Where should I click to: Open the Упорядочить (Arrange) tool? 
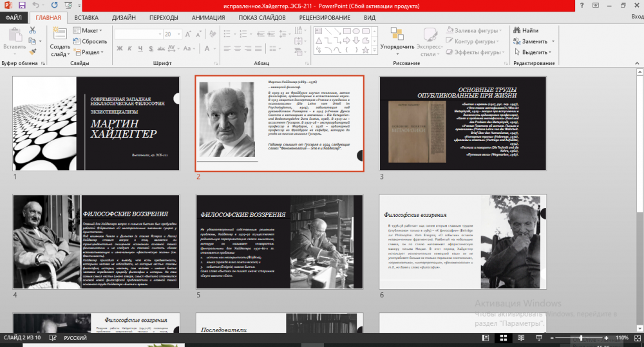click(x=397, y=40)
